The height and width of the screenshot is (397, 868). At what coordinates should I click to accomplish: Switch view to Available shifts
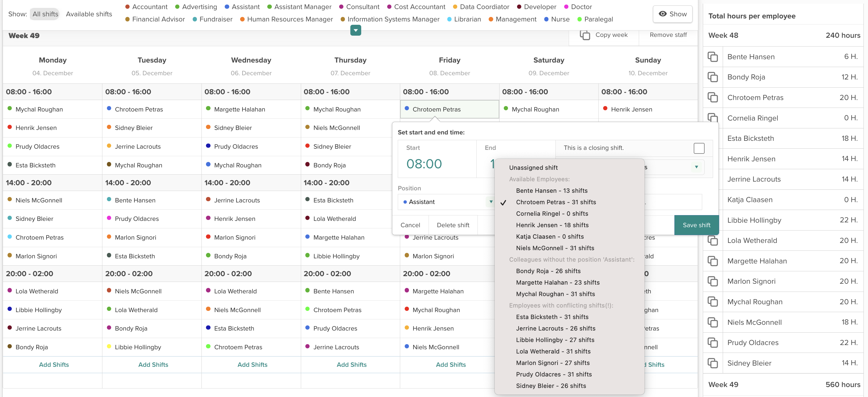[x=89, y=14]
